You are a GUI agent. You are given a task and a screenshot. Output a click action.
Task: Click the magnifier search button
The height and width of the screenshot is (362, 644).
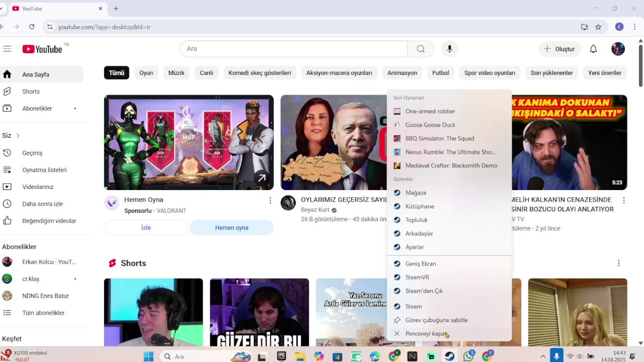tap(421, 49)
